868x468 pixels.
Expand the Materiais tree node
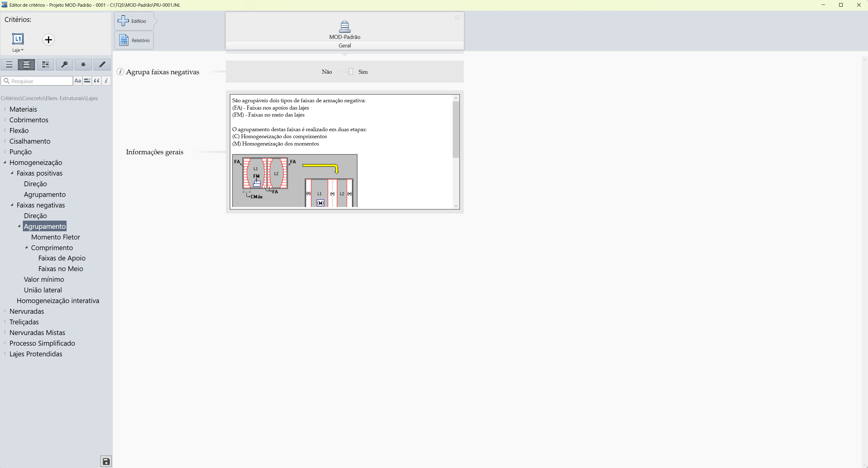5,109
